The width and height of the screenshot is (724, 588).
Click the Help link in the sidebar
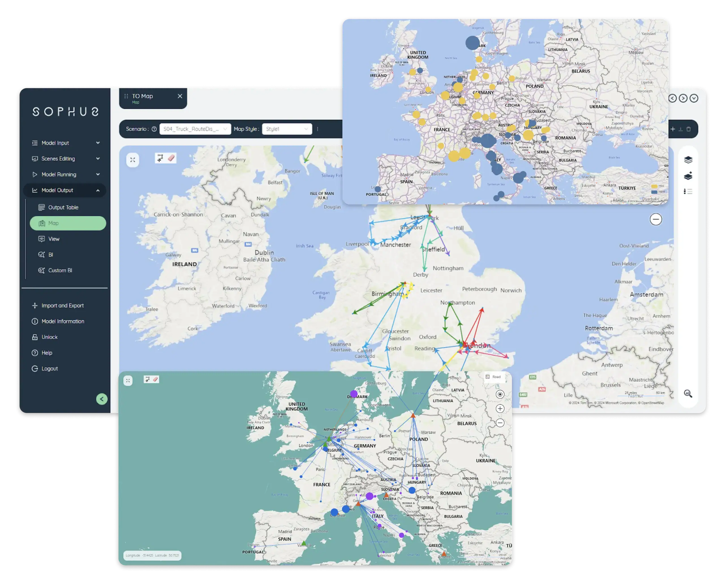pyautogui.click(x=48, y=353)
